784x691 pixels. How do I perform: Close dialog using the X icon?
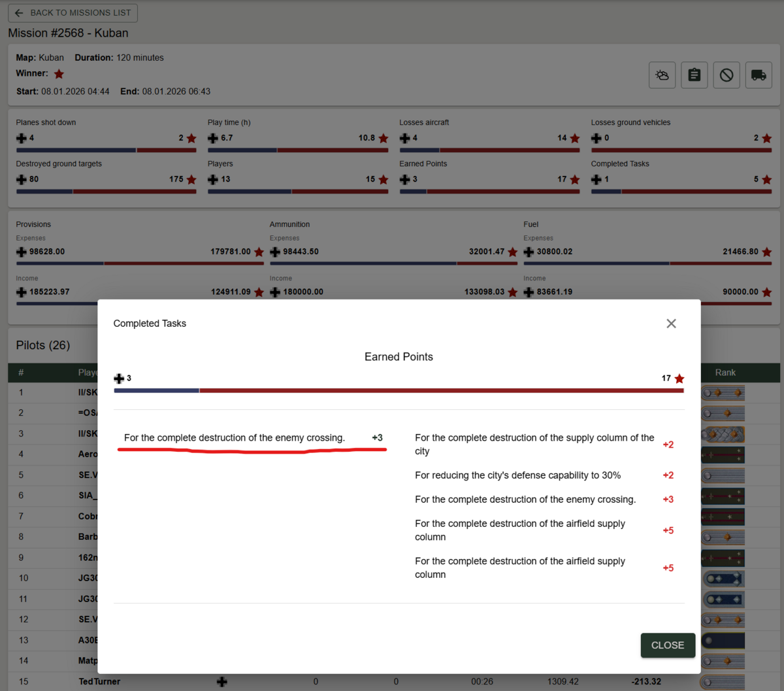(671, 324)
